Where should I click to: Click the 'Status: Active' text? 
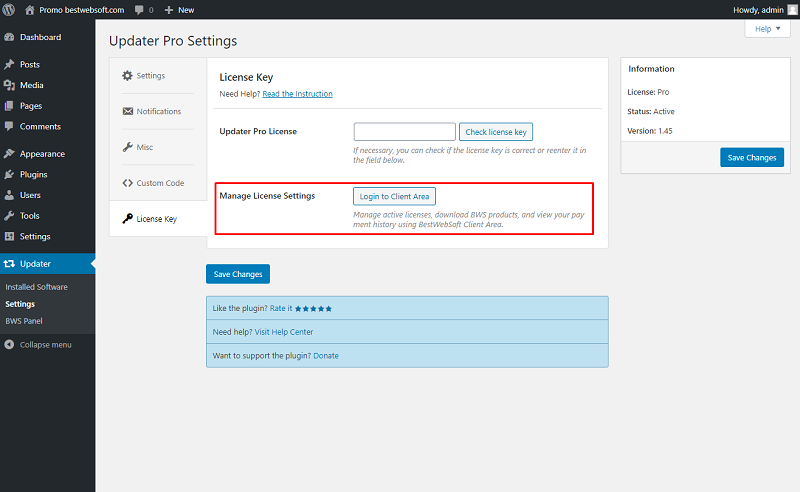click(x=651, y=111)
